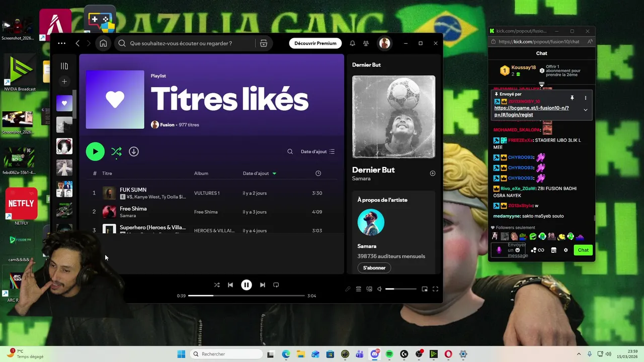Open the Spotify profile avatar menu
The width and height of the screenshot is (644, 362).
(384, 43)
